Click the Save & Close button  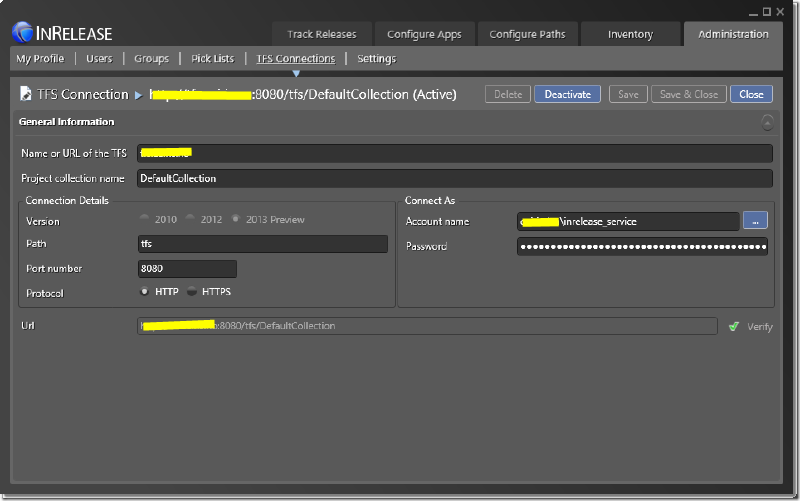click(x=689, y=94)
